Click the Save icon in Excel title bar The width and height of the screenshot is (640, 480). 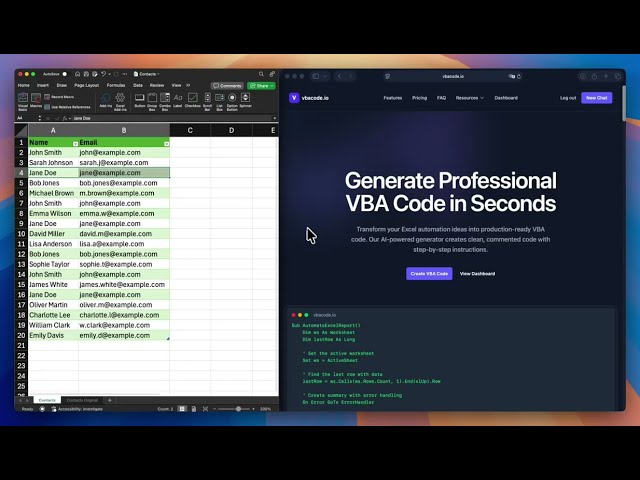pos(86,74)
